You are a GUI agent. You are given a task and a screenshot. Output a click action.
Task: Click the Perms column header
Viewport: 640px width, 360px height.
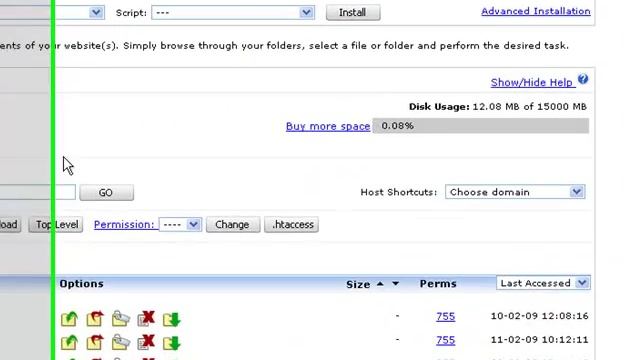coord(438,284)
